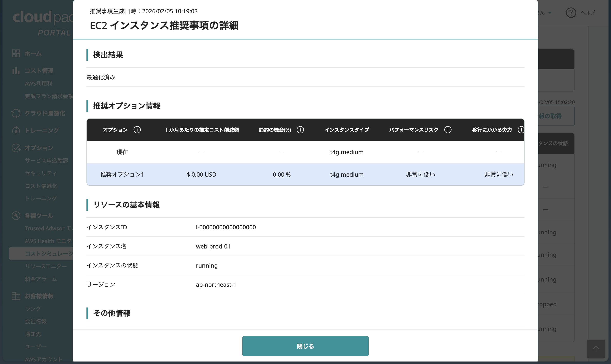The image size is (611, 364).
Task: Open 料金アラーム sidebar item
Action: pyautogui.click(x=41, y=279)
